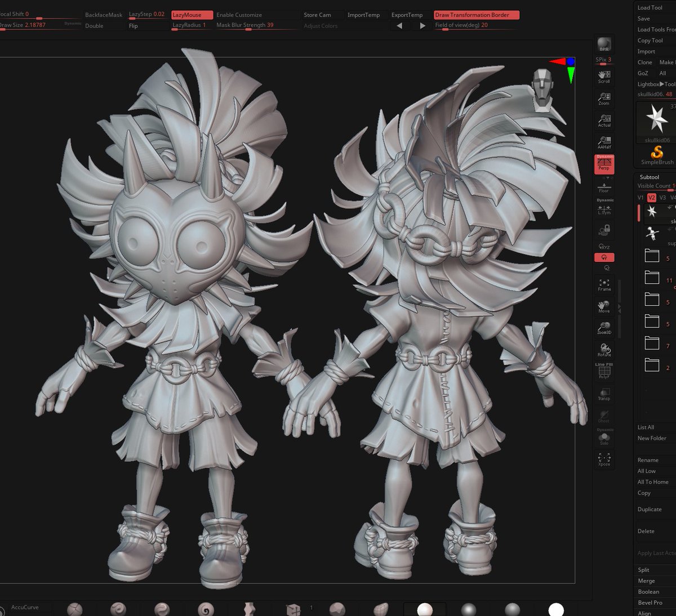The image size is (676, 616).
Task: Click ExportTemp button
Action: point(407,15)
